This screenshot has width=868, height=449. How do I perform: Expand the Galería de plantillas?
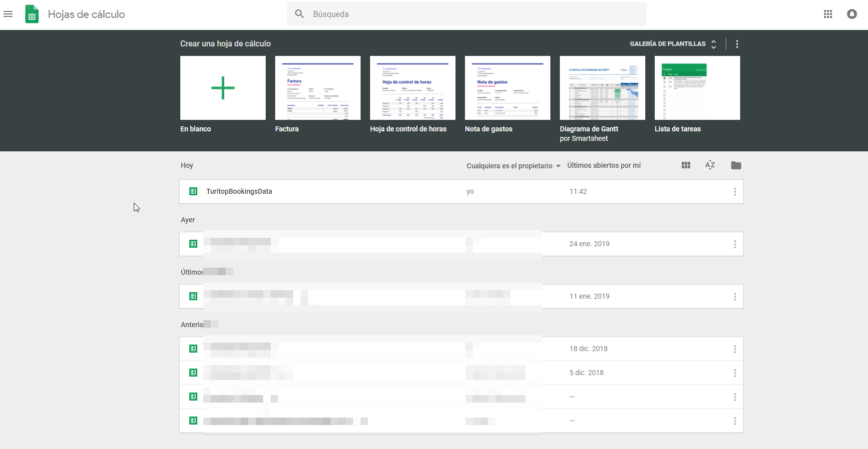[673, 44]
